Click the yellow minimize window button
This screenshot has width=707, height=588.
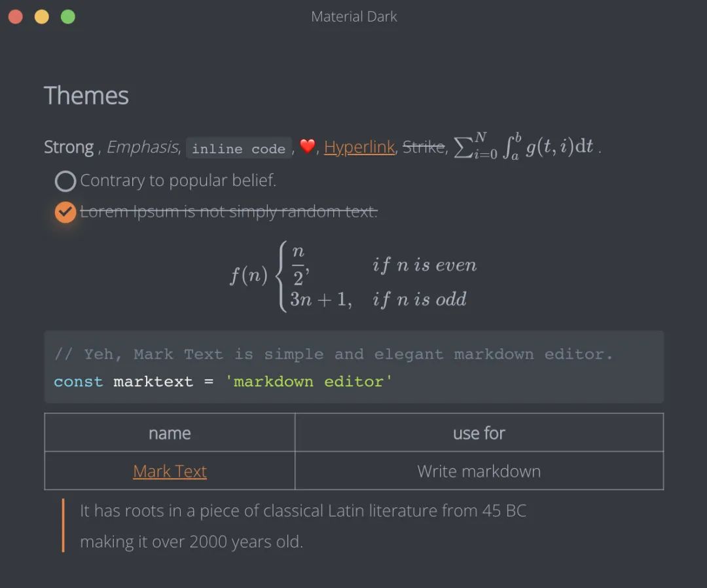pyautogui.click(x=42, y=17)
